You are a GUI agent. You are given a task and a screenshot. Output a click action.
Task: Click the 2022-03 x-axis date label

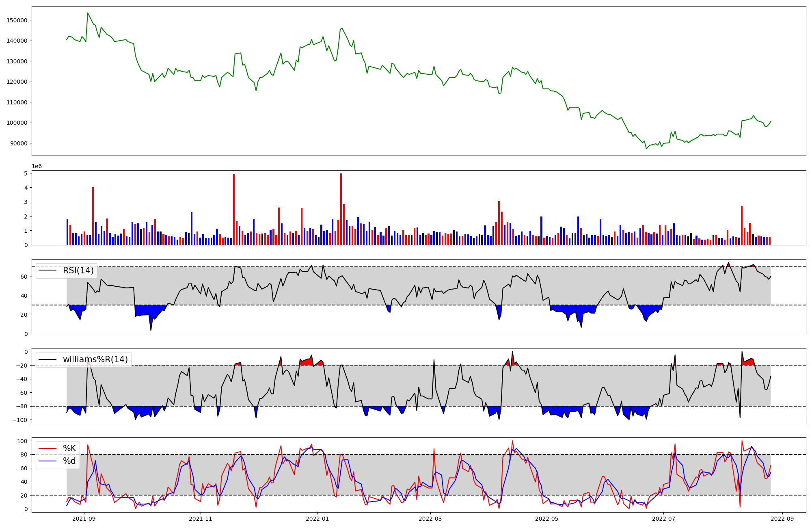(x=430, y=519)
